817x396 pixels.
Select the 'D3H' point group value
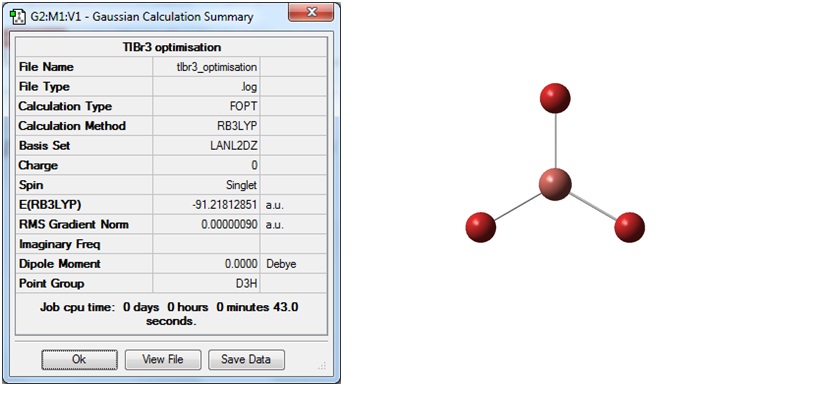246,284
